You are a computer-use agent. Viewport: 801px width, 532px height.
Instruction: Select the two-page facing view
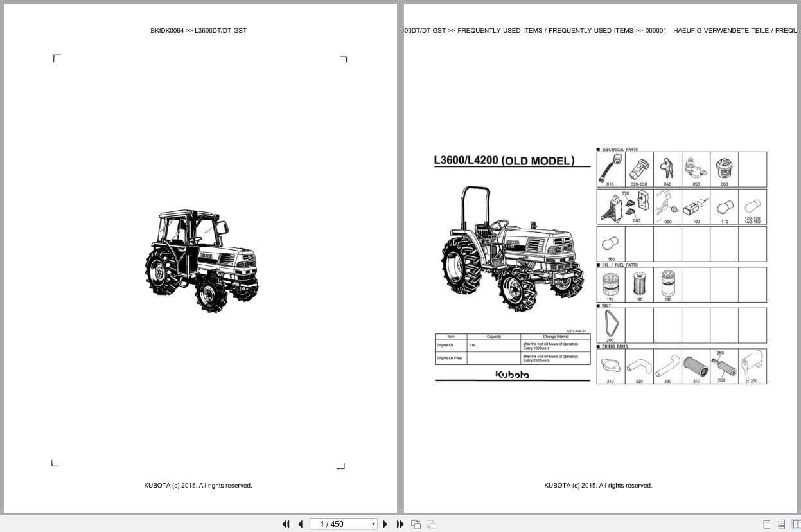(x=796, y=524)
